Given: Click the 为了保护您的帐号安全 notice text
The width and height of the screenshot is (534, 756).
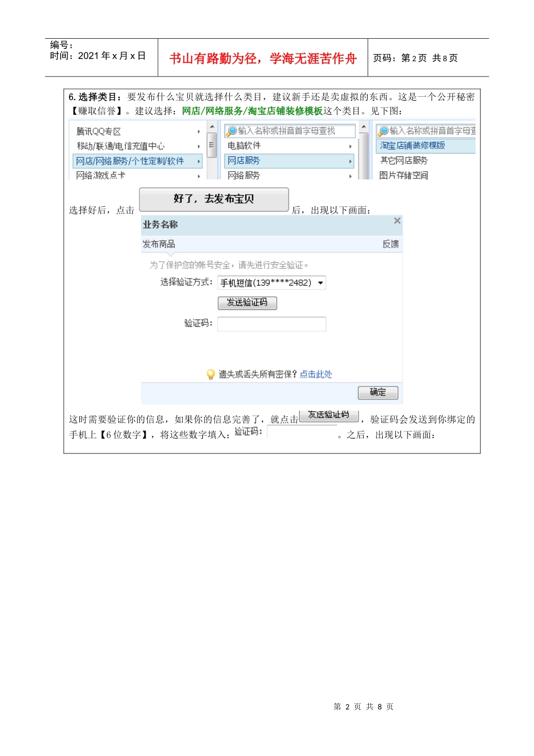Looking at the screenshot, I should (229, 265).
